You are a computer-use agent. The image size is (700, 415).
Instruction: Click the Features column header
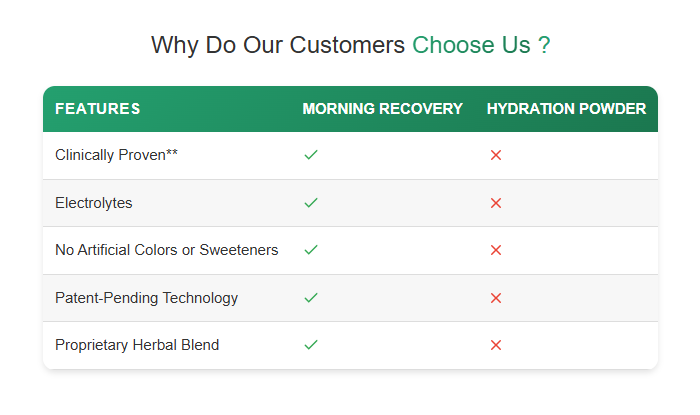click(x=97, y=109)
